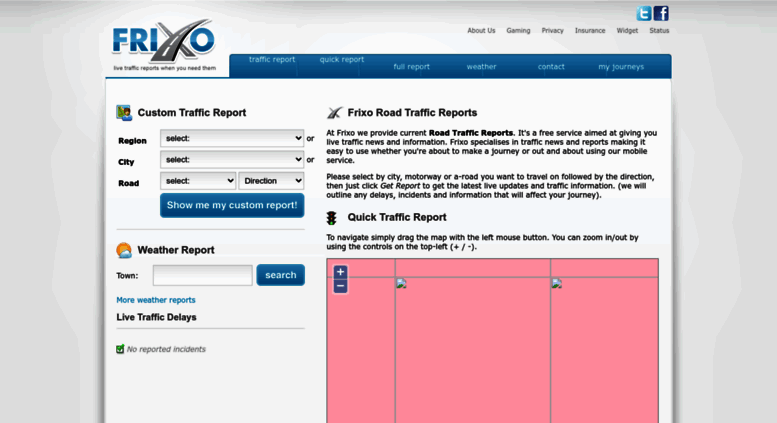The width and height of the screenshot is (777, 423).
Task: Open the Widget link
Action: [627, 31]
